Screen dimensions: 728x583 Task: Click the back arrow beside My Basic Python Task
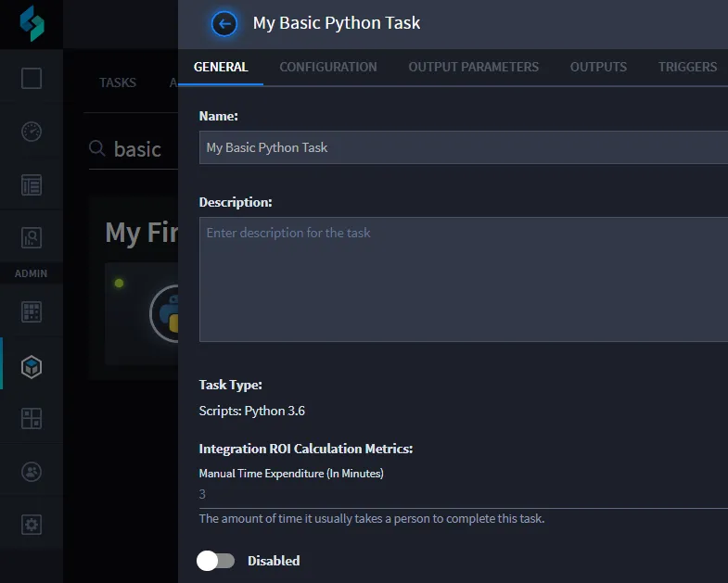[x=224, y=24]
